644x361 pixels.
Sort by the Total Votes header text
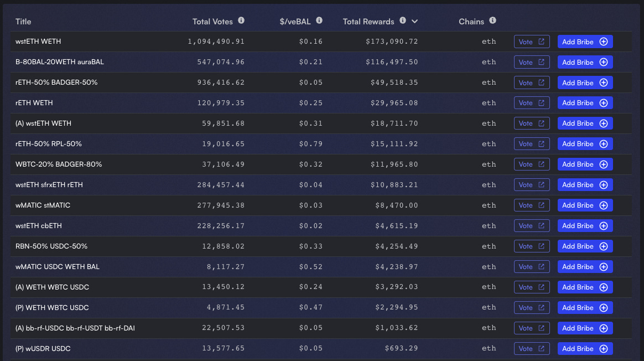tap(212, 22)
